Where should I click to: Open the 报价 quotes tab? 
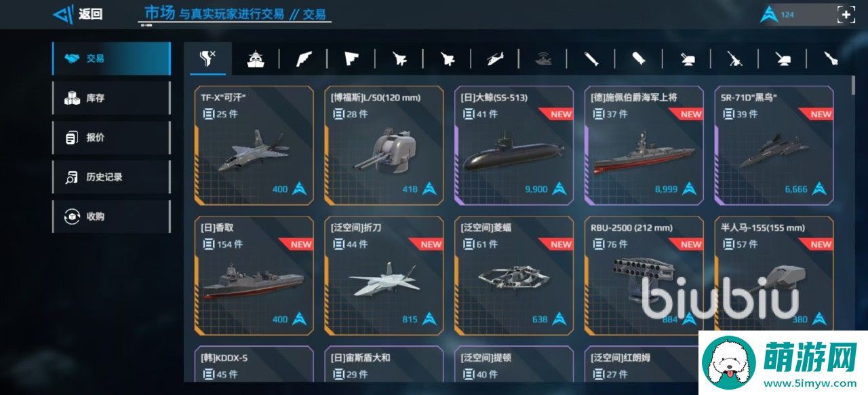[112, 138]
